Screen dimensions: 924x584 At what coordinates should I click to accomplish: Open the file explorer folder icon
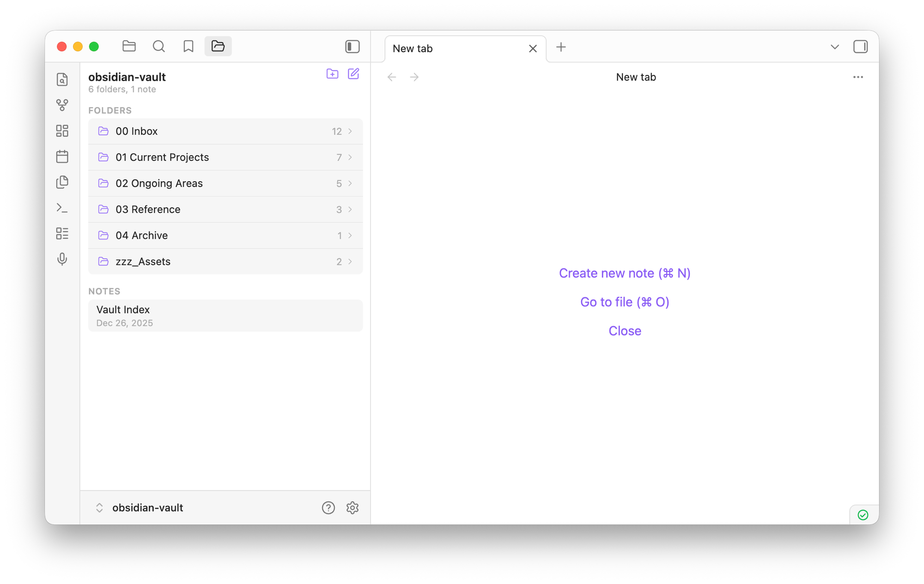pos(129,46)
